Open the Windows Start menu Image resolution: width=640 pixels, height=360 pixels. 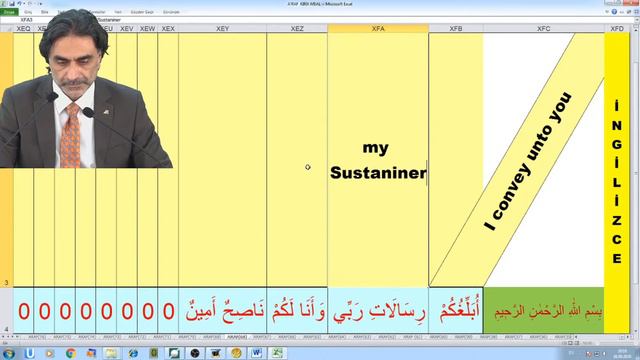(8, 353)
